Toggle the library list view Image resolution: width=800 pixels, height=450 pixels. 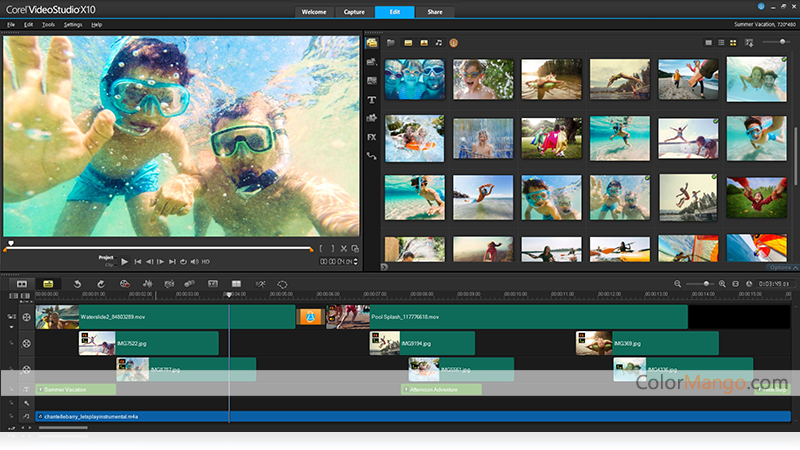(x=721, y=43)
